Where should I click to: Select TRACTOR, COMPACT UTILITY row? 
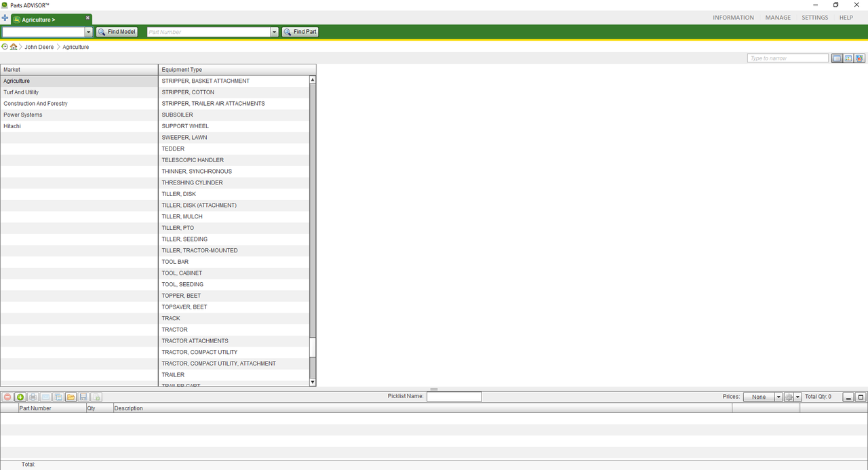(x=234, y=352)
